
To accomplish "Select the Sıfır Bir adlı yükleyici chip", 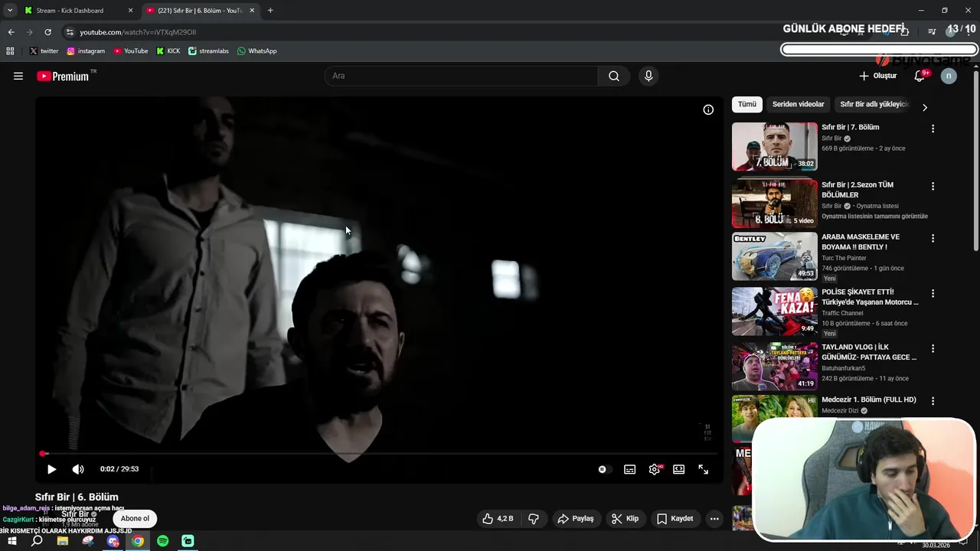I will click(874, 104).
